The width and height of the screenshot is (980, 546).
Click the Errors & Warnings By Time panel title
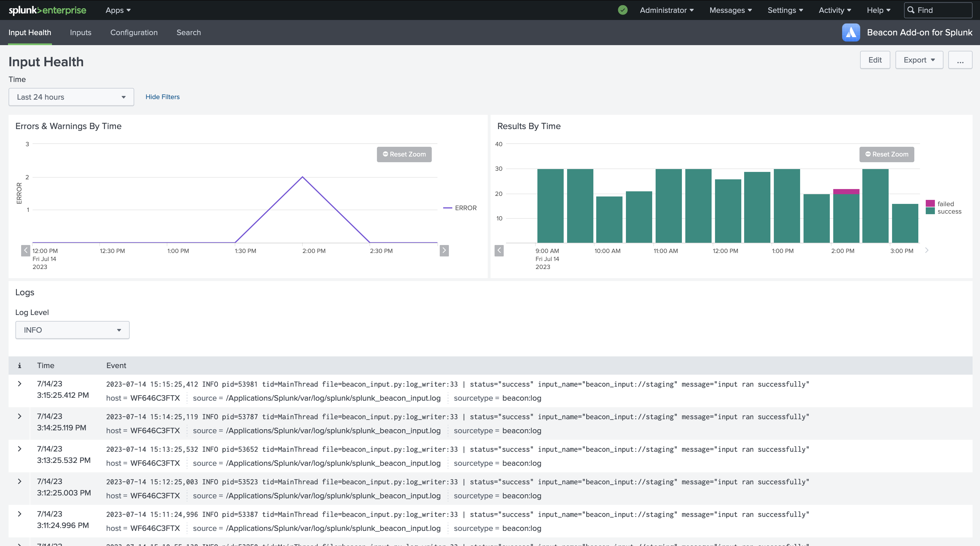(69, 126)
